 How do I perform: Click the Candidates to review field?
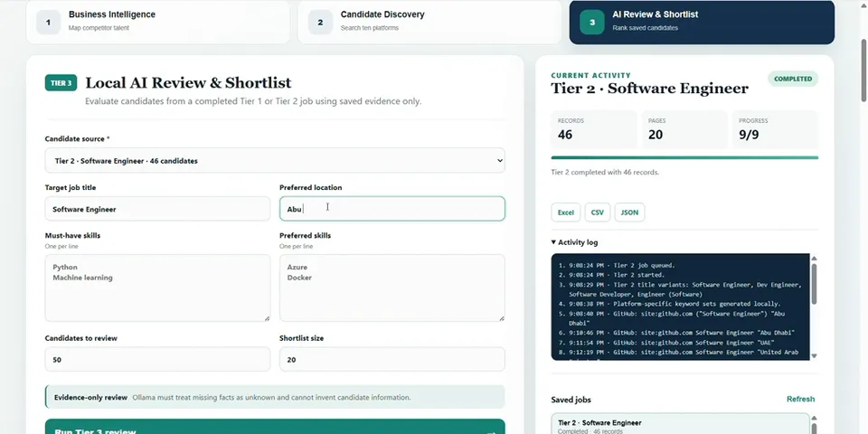point(157,359)
